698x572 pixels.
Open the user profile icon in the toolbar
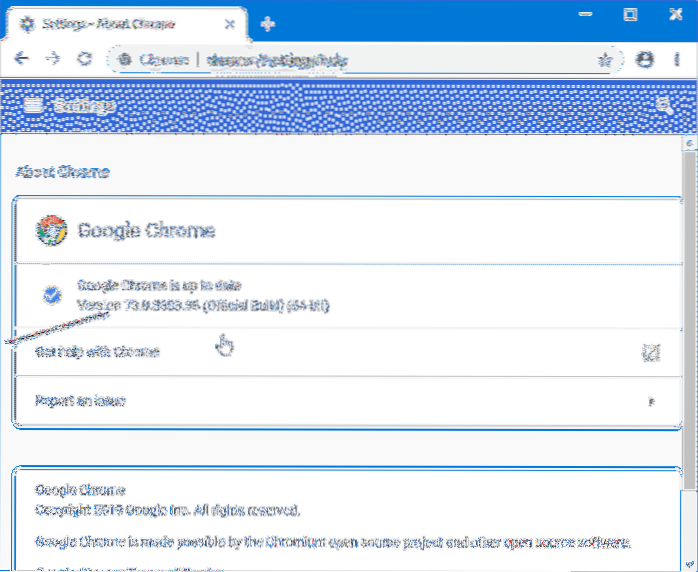pyautogui.click(x=645, y=60)
